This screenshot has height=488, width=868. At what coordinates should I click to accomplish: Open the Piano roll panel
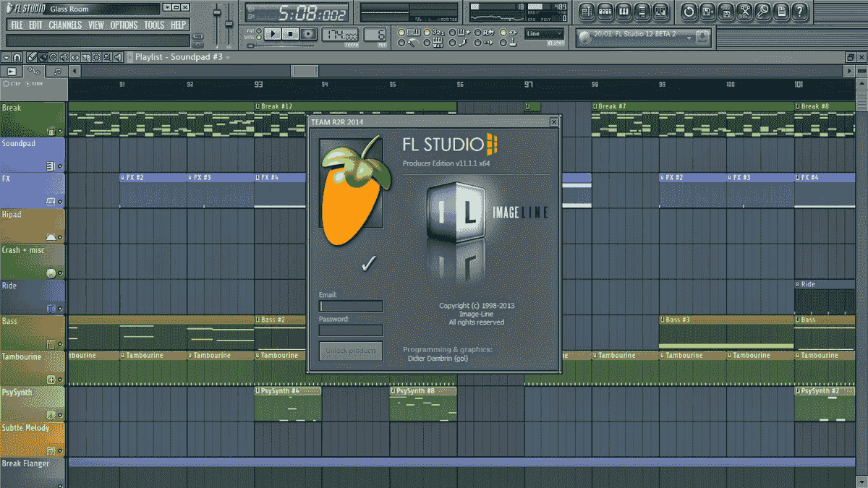[x=624, y=10]
